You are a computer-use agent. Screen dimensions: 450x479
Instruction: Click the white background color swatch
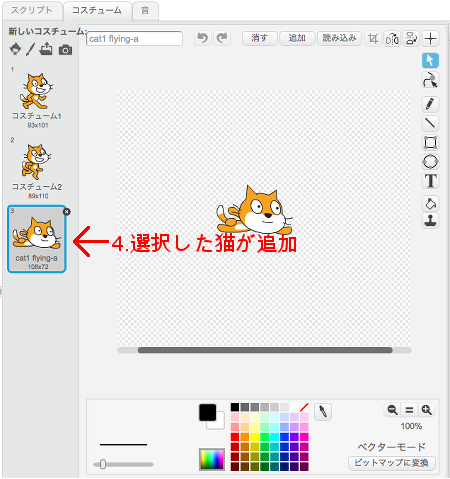pos(220,424)
